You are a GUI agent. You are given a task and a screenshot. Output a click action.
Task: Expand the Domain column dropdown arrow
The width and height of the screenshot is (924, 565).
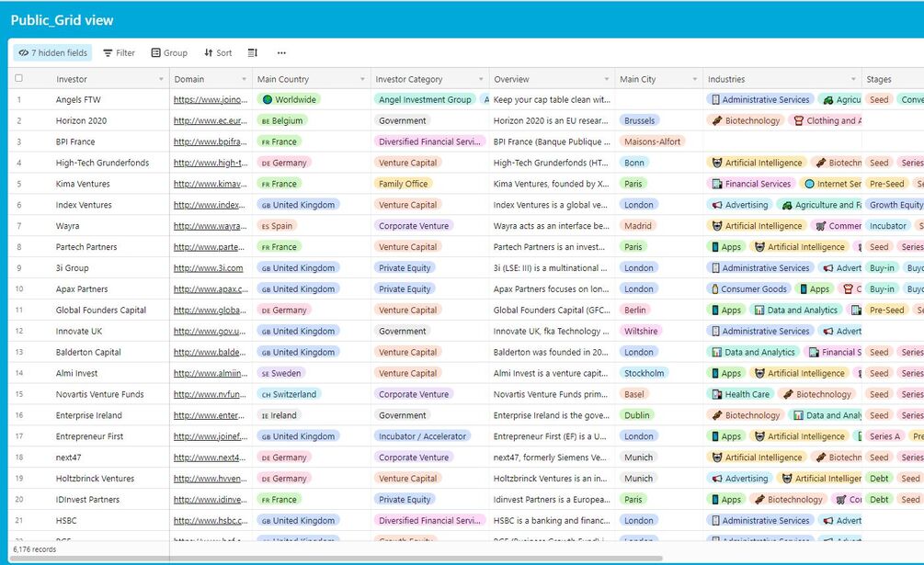(x=244, y=79)
